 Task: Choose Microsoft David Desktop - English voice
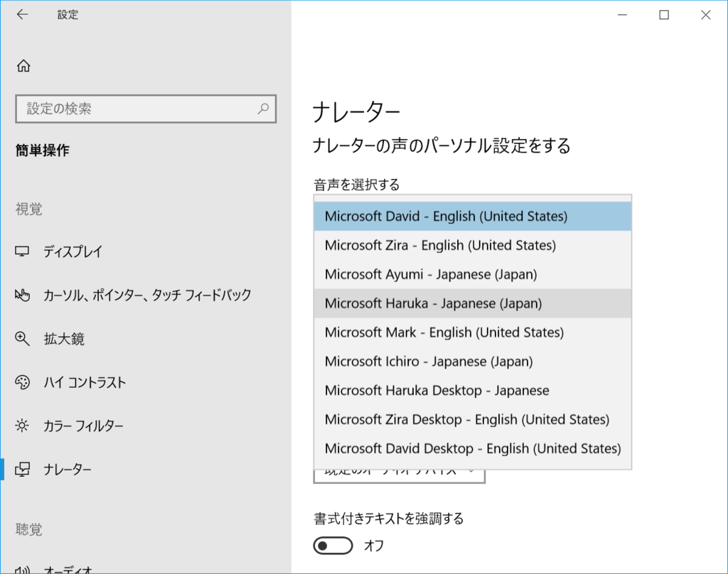[x=473, y=449]
